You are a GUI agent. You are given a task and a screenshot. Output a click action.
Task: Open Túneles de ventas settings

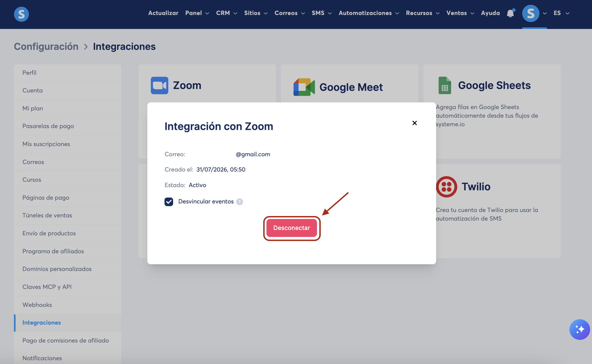pos(68,216)
